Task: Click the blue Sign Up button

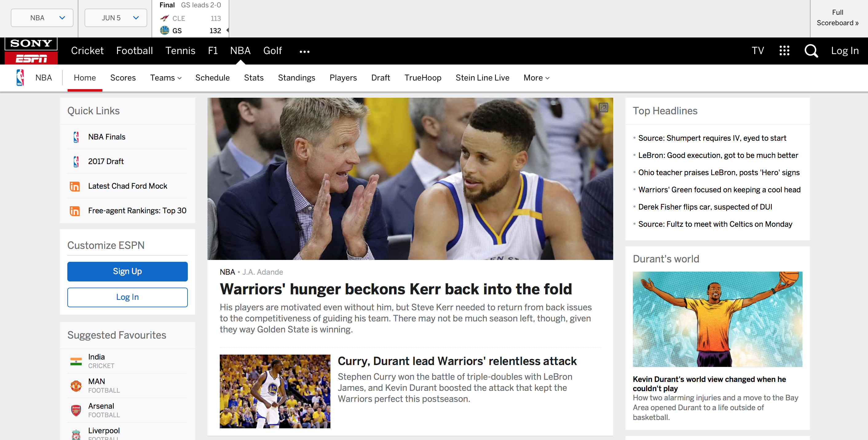Action: point(127,271)
